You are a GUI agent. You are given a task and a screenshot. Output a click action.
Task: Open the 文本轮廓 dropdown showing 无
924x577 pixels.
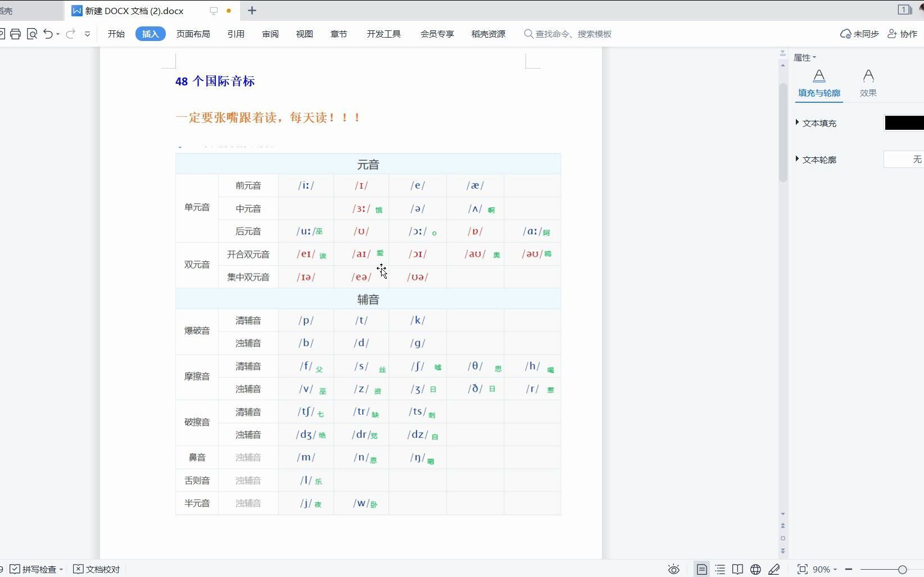pyautogui.click(x=904, y=160)
